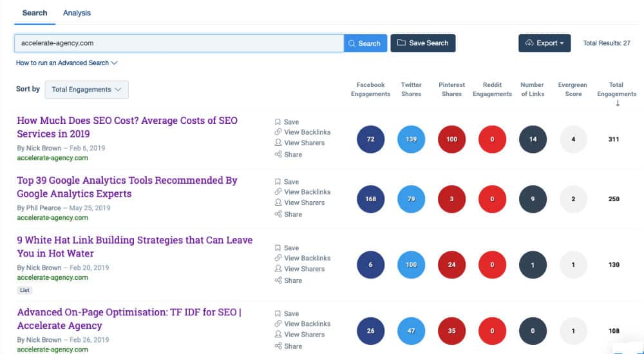Open the Total Engagements sort dropdown
Screen dimensions: 644x354
click(86, 90)
